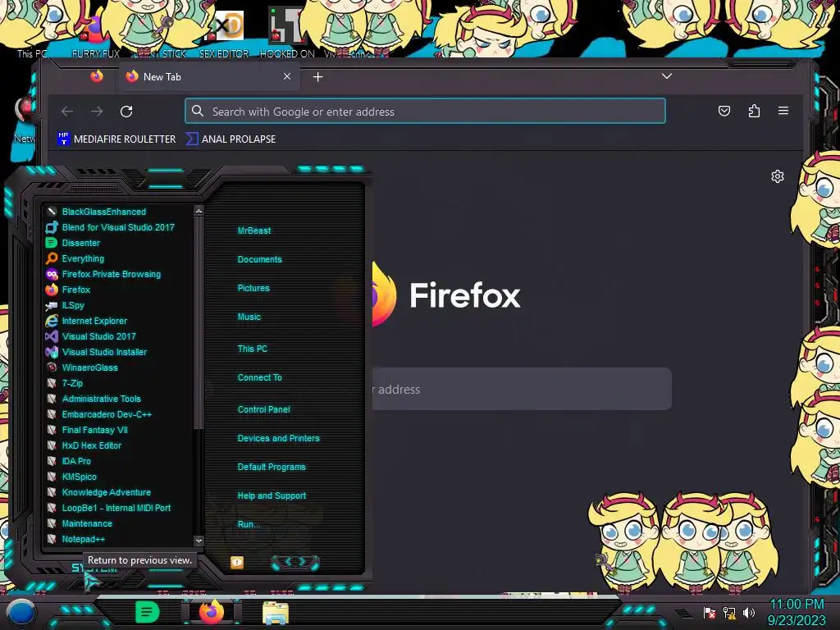Open ILSpy from the programs list

click(66, 305)
